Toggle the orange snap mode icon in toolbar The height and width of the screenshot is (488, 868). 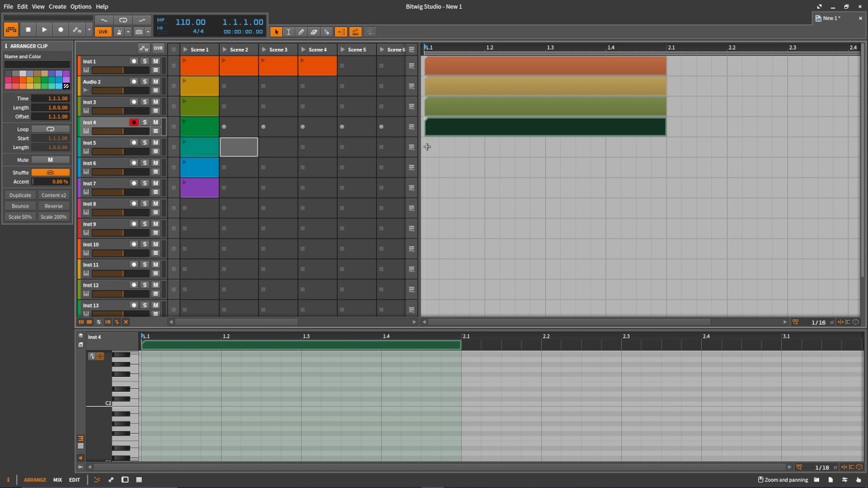[x=355, y=32]
